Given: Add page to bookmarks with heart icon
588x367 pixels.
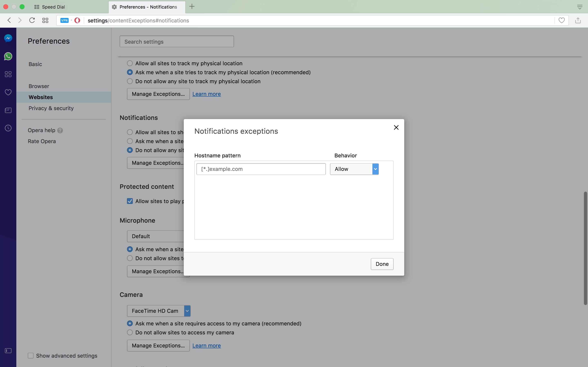Looking at the screenshot, I should [x=561, y=20].
